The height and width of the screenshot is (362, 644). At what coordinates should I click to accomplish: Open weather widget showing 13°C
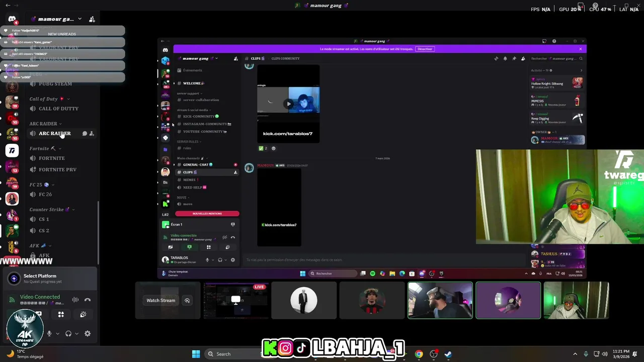pos(25,354)
